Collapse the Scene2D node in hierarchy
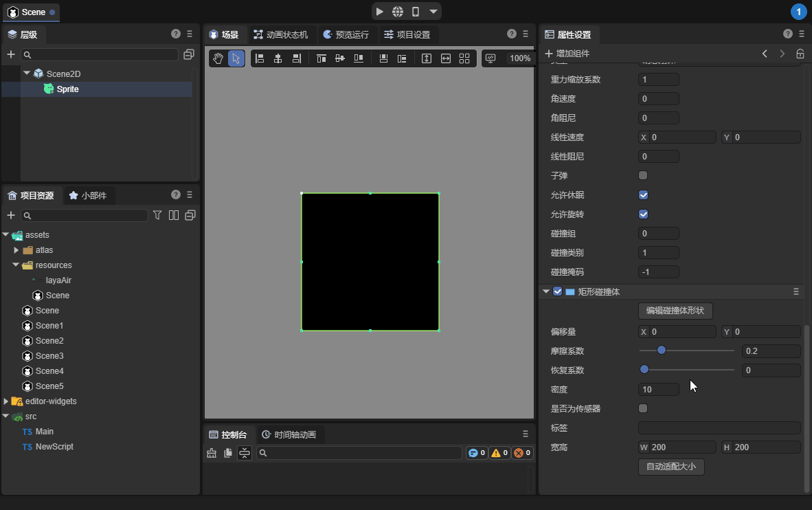 click(27, 74)
